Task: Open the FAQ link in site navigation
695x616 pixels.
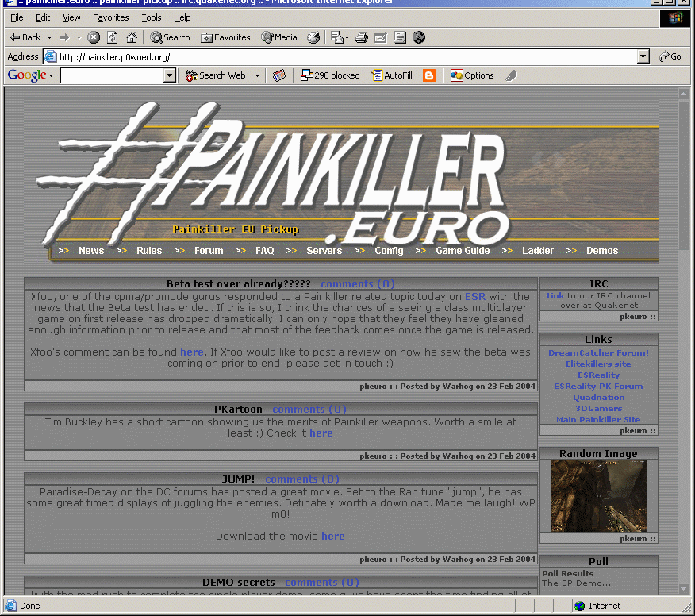Action: pos(265,251)
